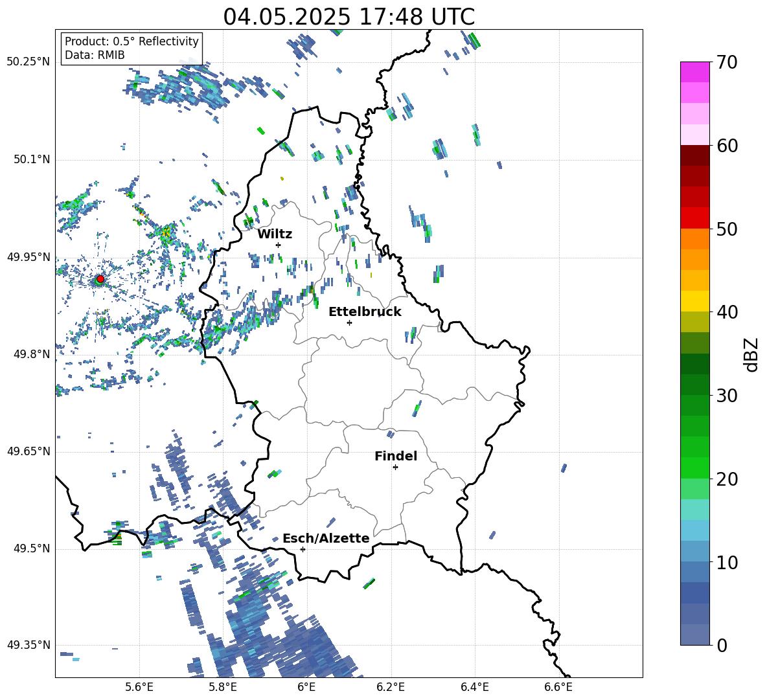767x700 pixels.
Task: Click the bright green colorbar segment above 20
Action: (695, 468)
